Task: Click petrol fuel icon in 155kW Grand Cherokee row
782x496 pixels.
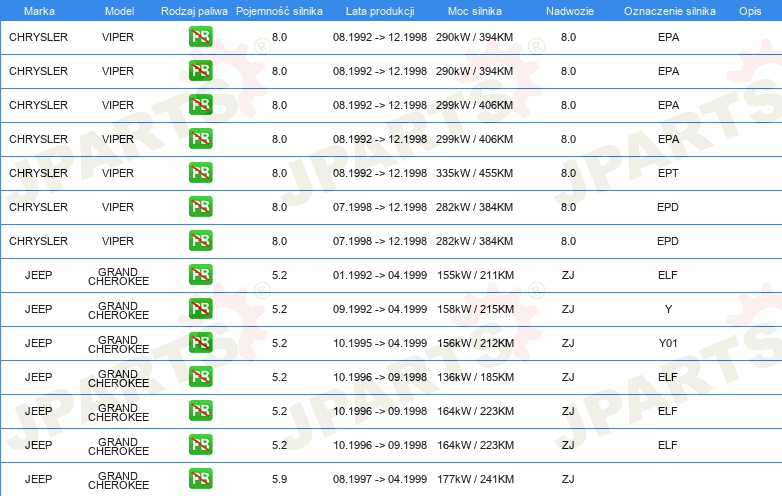Action: point(200,275)
